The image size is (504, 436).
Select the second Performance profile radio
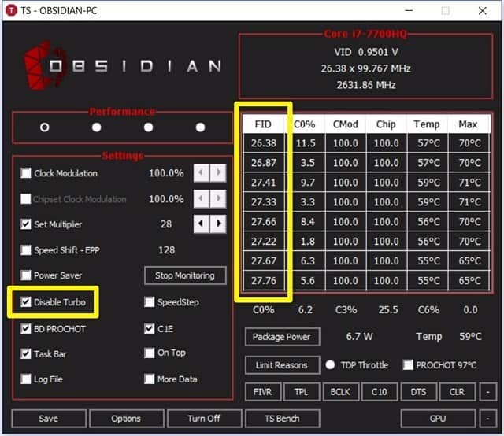pos(96,127)
